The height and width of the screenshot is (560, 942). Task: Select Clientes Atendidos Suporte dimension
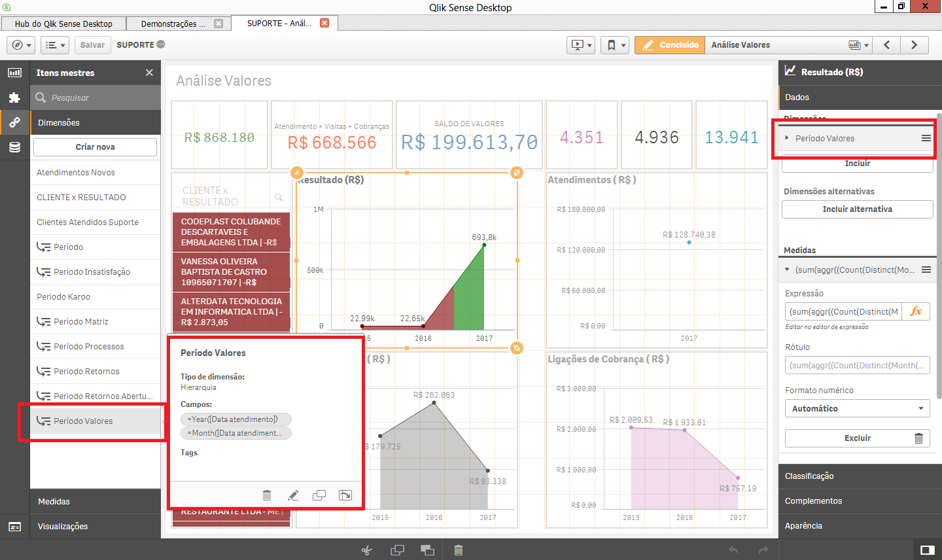click(96, 222)
